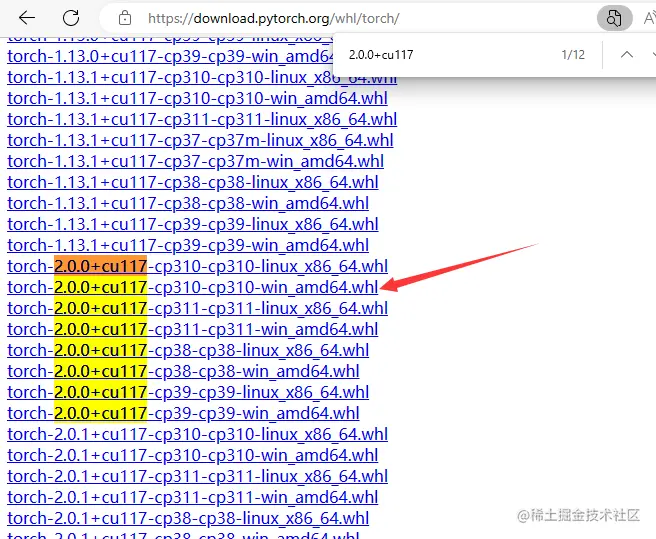
Task: Open torch-1.13.1+cu117-cp310-cp310-win_amd64.whl
Action: point(197,98)
